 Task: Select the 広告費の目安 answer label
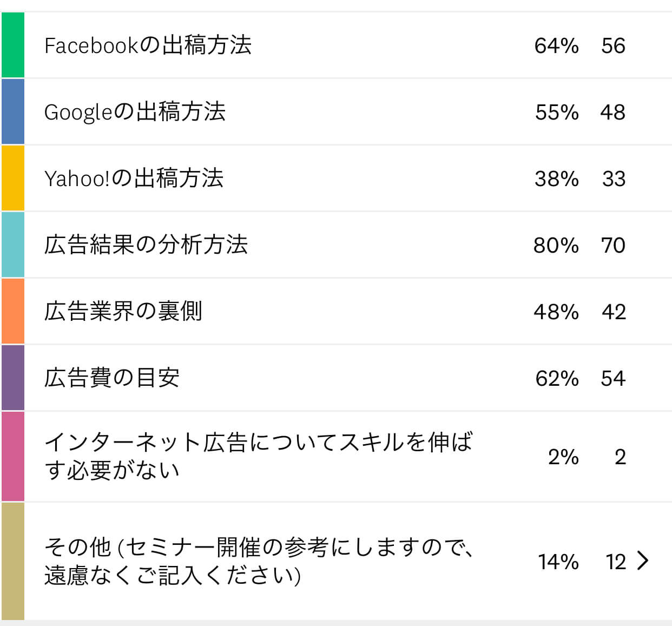[112, 378]
